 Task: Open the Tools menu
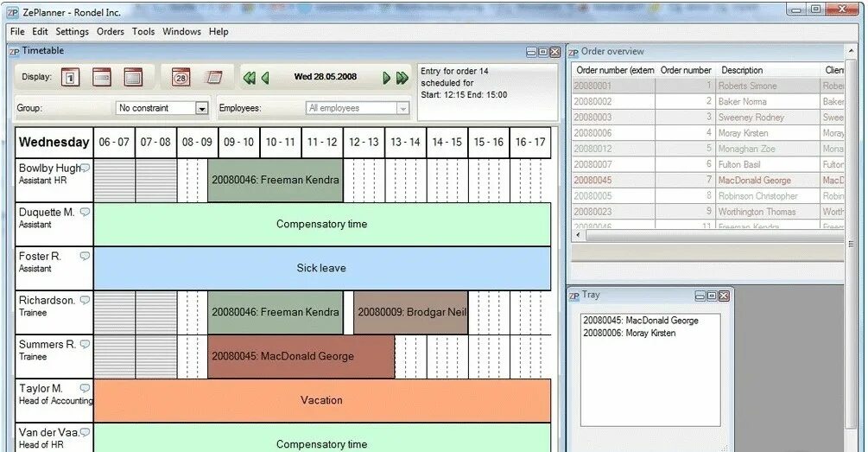(x=143, y=32)
